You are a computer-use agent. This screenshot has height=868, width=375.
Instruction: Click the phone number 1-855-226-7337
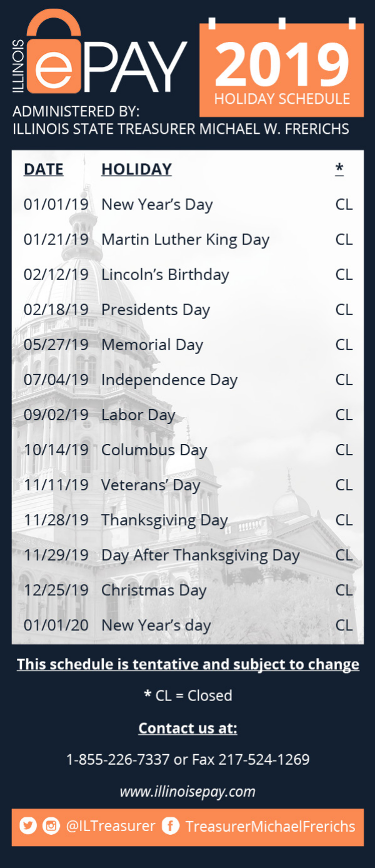[x=117, y=759]
